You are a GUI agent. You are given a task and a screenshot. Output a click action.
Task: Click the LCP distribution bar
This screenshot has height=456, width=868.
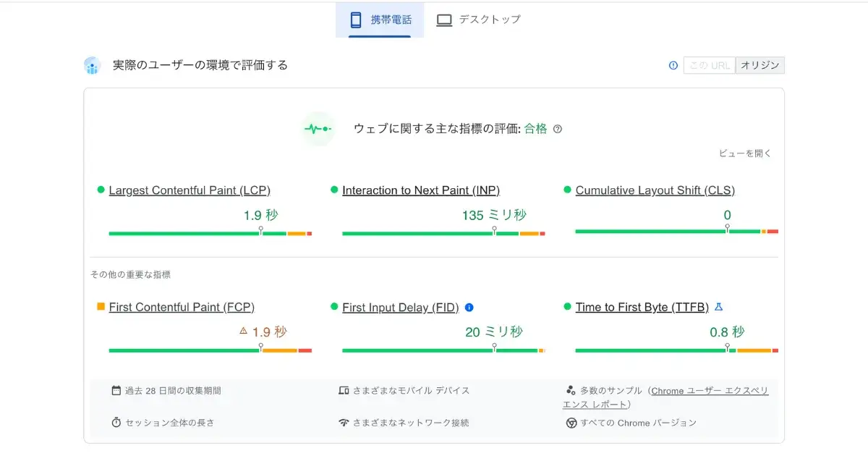(x=210, y=233)
